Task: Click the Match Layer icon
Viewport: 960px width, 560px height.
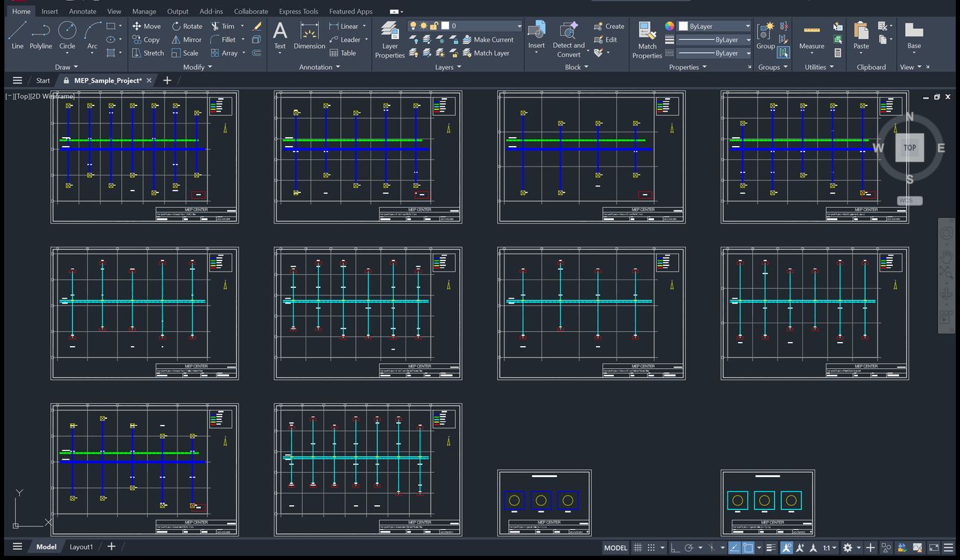Action: pos(485,53)
